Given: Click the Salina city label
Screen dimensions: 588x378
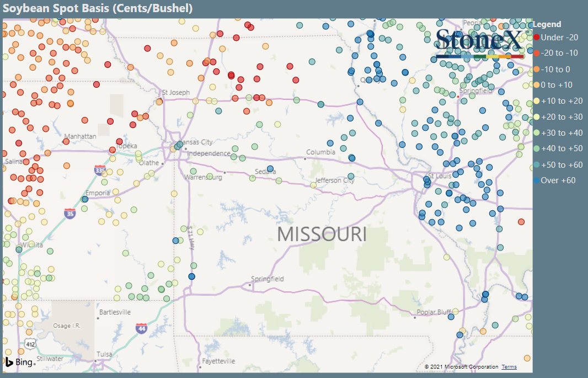Looking at the screenshot, I should click(x=14, y=161).
